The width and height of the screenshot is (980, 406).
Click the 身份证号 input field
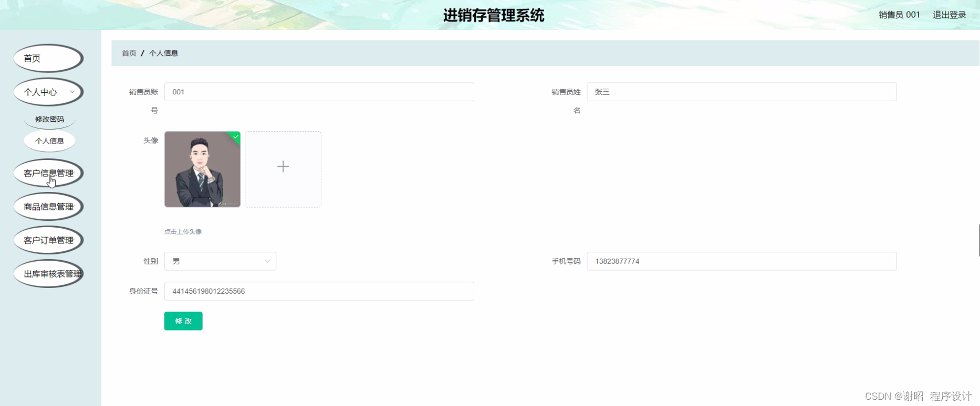click(319, 291)
